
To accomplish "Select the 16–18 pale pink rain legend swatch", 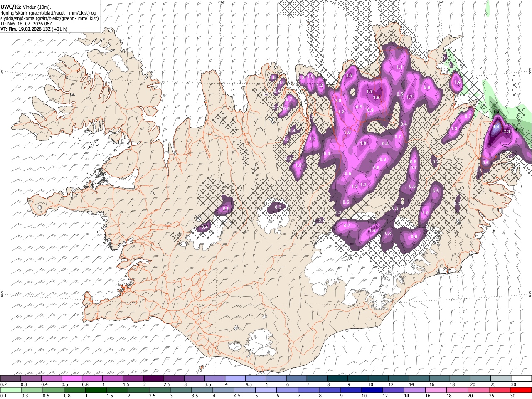I will tap(436, 390).
